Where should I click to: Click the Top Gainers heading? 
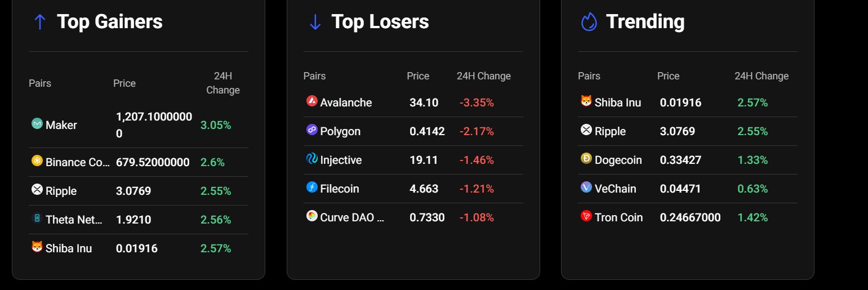tap(109, 22)
